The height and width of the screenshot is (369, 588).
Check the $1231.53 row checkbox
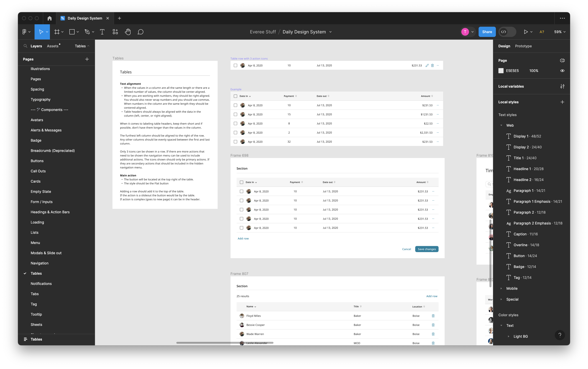pyautogui.click(x=235, y=114)
